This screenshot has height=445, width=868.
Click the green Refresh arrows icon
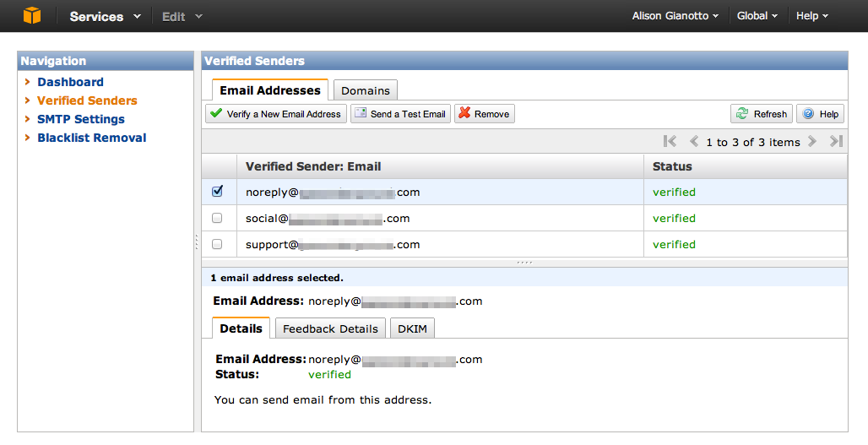742,113
